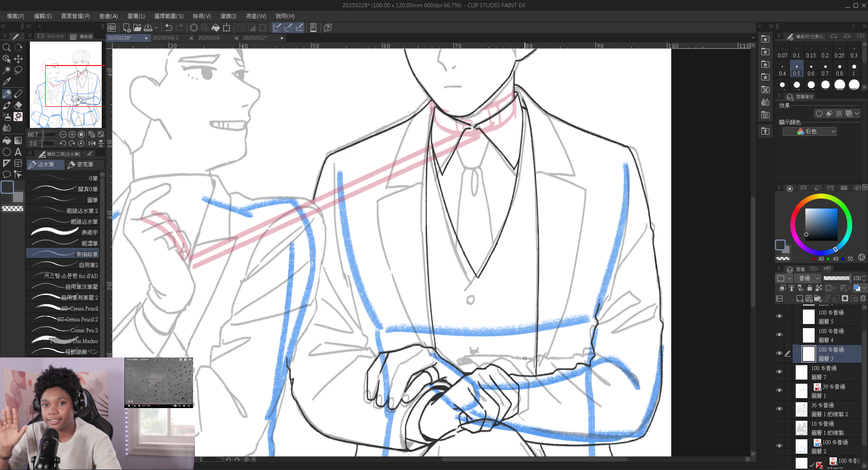Screen dimensions: 868x470
Task: Select the Eyedropper tool
Action: pos(7,82)
